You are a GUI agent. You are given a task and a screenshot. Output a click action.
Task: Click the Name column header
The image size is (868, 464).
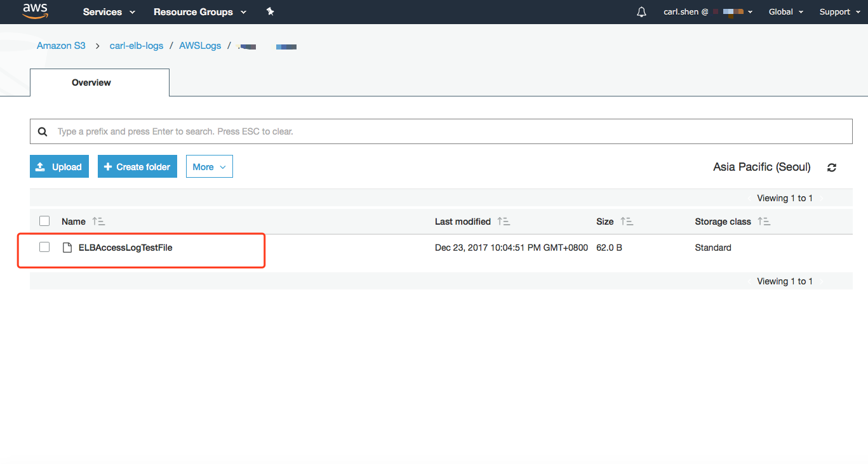click(x=74, y=222)
